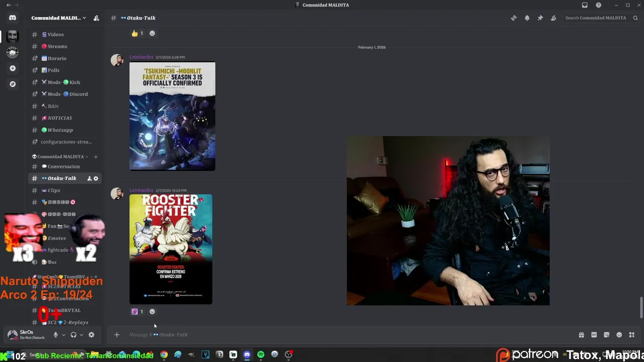This screenshot has height=362, width=644.
Task: Open the apps icon in message bar
Action: 631,335
